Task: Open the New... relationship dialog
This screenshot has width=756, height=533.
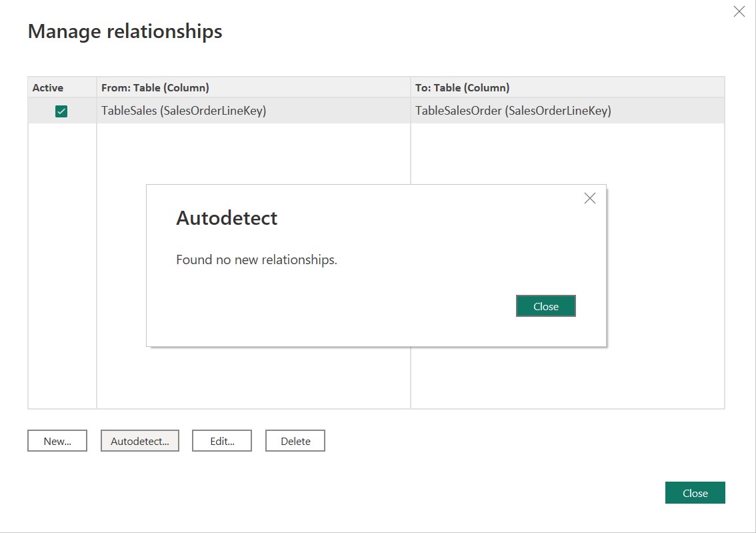Action: click(x=57, y=441)
